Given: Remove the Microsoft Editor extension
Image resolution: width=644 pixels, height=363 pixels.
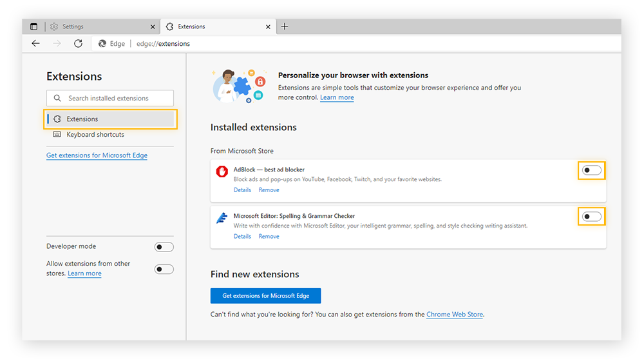Looking at the screenshot, I should coord(269,237).
